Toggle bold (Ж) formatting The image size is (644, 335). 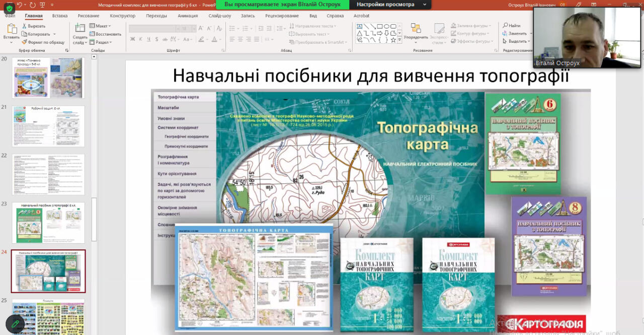click(133, 39)
